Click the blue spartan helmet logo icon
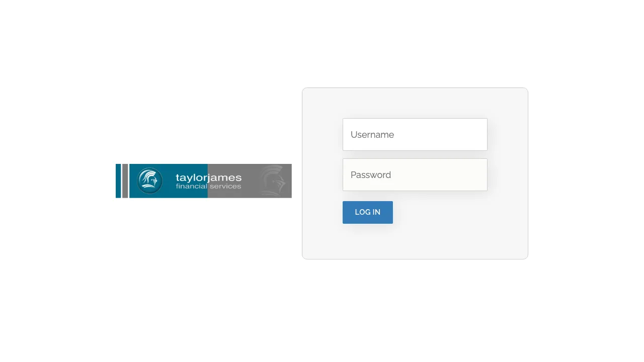644x362 pixels. (x=149, y=180)
